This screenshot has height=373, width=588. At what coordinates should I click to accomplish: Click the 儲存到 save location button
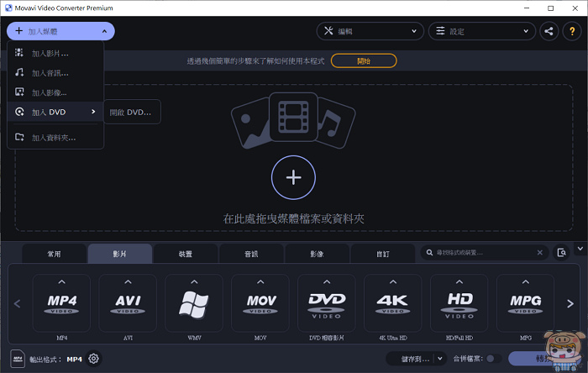click(411, 359)
